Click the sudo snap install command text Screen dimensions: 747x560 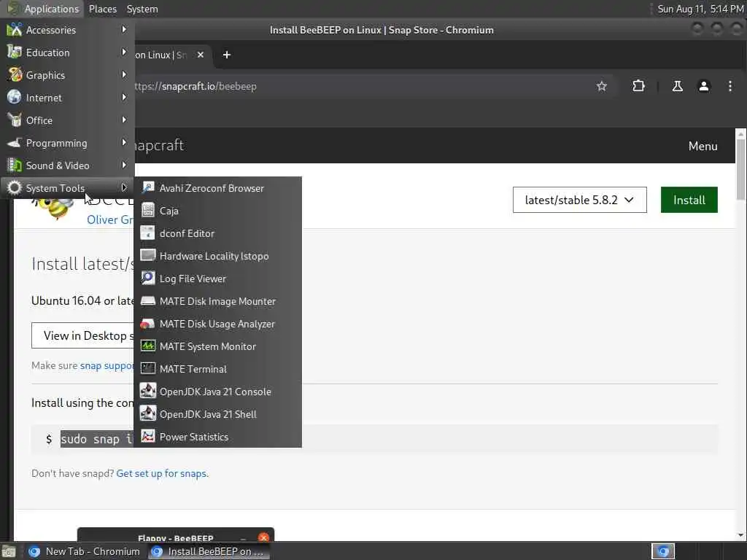pos(97,438)
